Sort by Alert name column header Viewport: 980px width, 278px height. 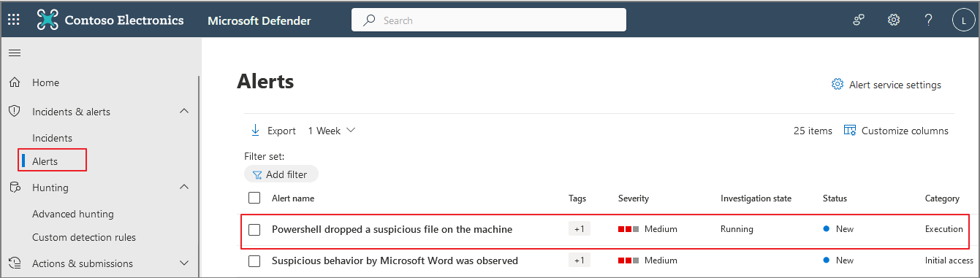[293, 198]
